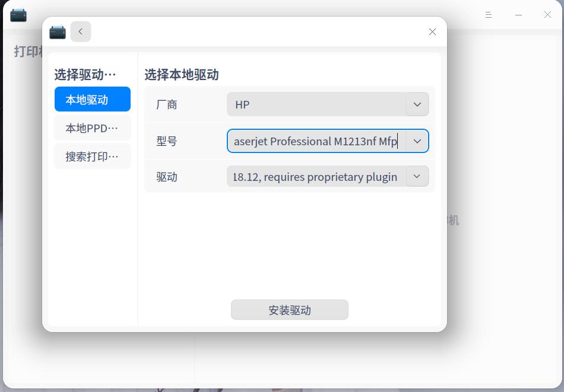Screen dimensions: 564x392
Task: Click the chevron icon on the 驱动 driver field
Action: pyautogui.click(x=417, y=176)
